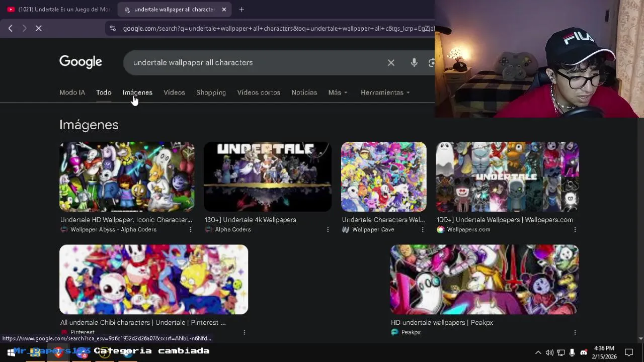Go back with the browser back arrow
Image resolution: width=644 pixels, height=362 pixels.
coord(10,29)
